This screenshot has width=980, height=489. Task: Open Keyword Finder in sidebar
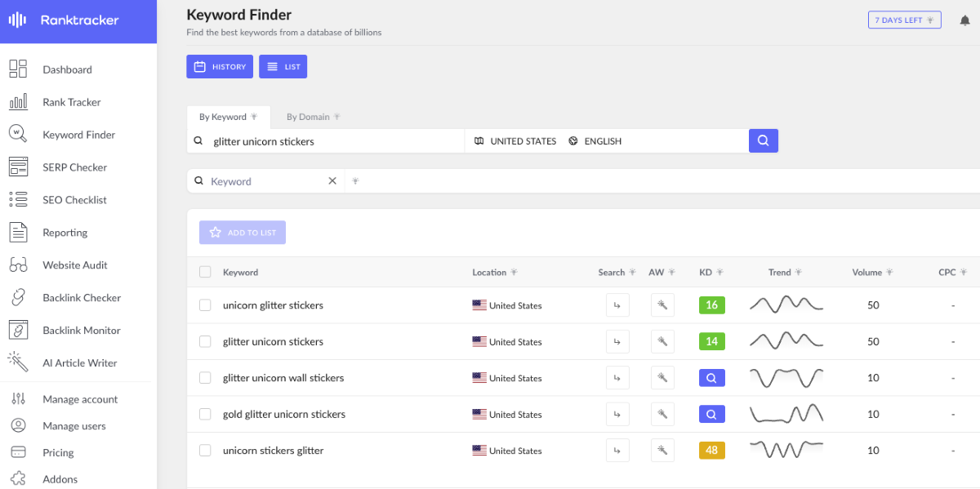pos(78,135)
